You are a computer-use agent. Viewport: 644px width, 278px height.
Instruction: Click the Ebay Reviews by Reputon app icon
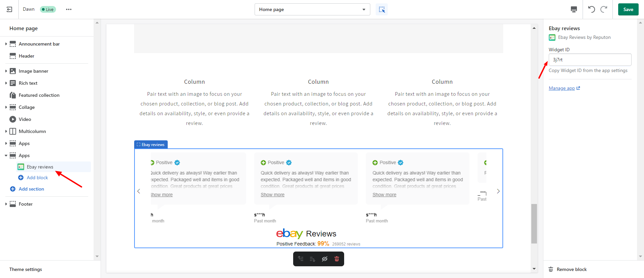tap(552, 38)
